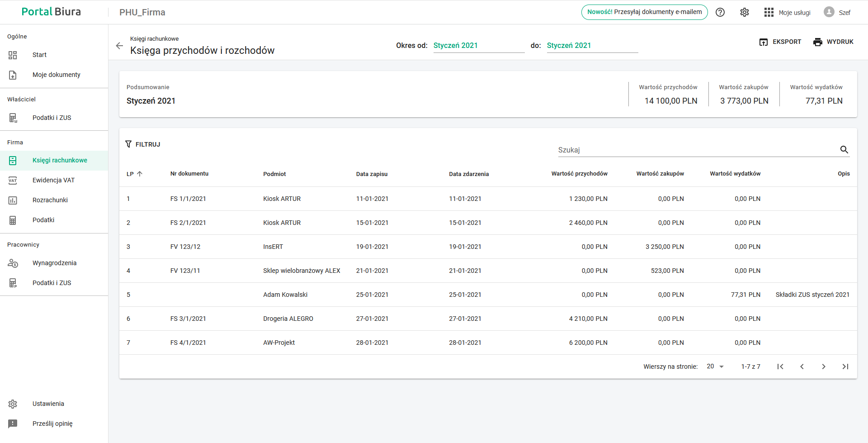
Task: Open settings gear in top bar
Action: (745, 12)
